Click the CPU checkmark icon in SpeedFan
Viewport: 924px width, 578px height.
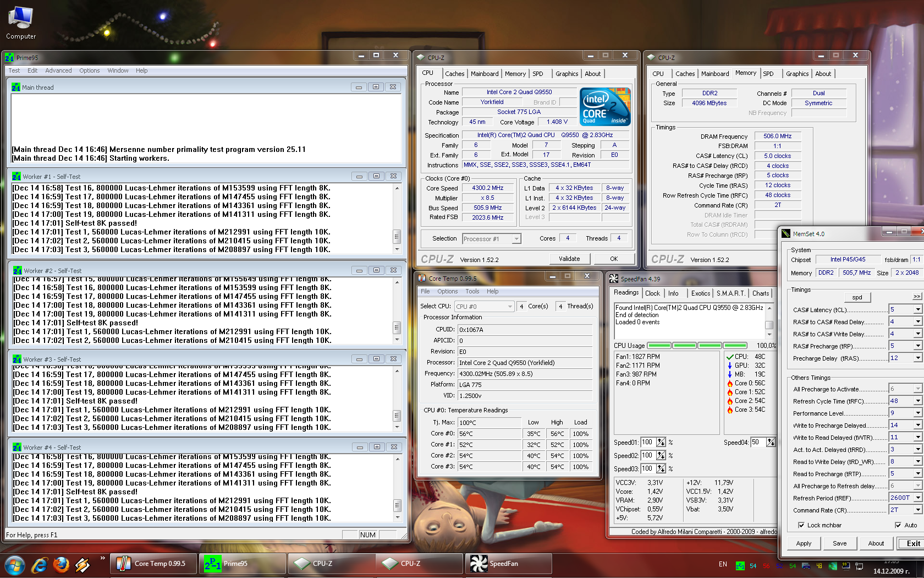pyautogui.click(x=730, y=357)
